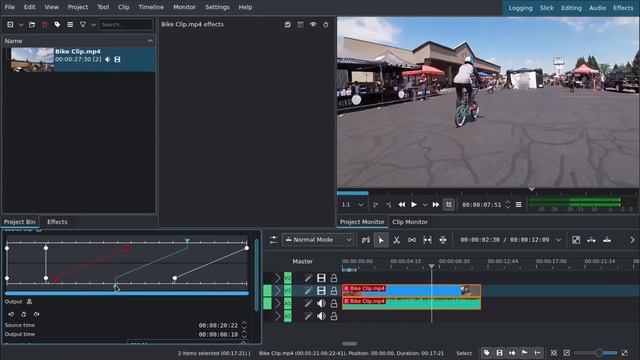The height and width of the screenshot is (360, 640).
Task: Click the set zone out icon
Action: (x=389, y=204)
